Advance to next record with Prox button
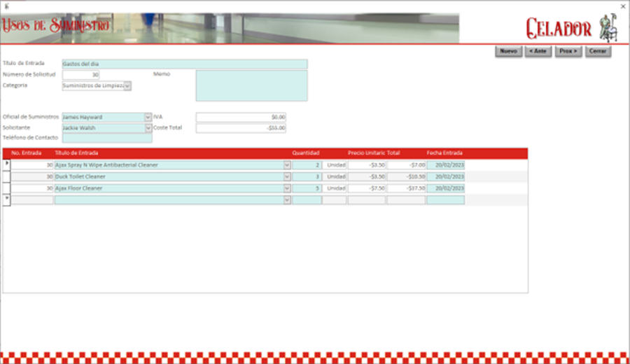The width and height of the screenshot is (630, 364). (x=568, y=51)
